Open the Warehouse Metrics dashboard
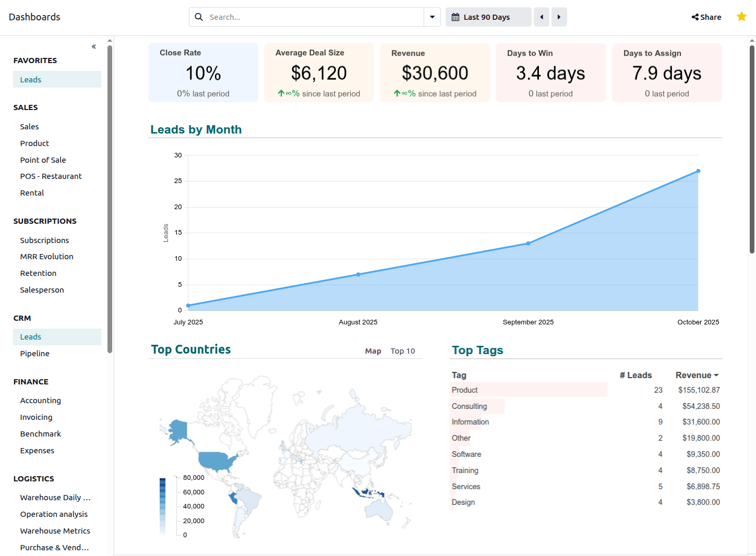This screenshot has height=556, width=756. 55,530
